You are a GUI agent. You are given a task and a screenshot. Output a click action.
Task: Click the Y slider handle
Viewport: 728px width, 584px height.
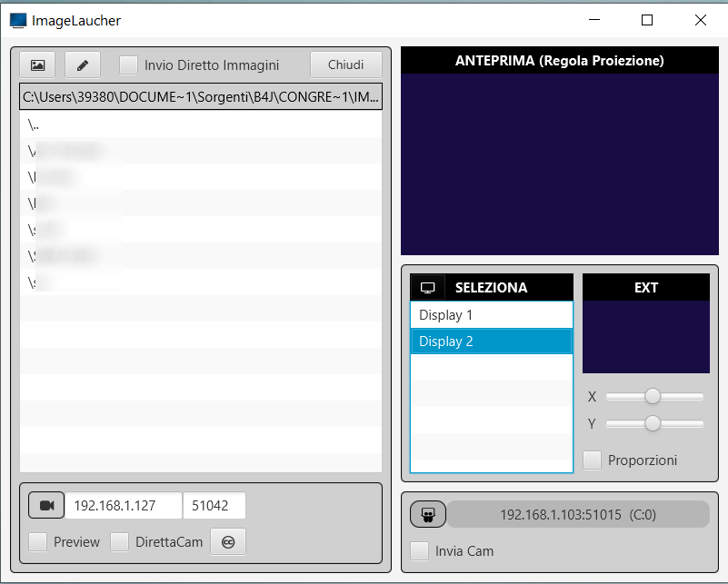653,423
